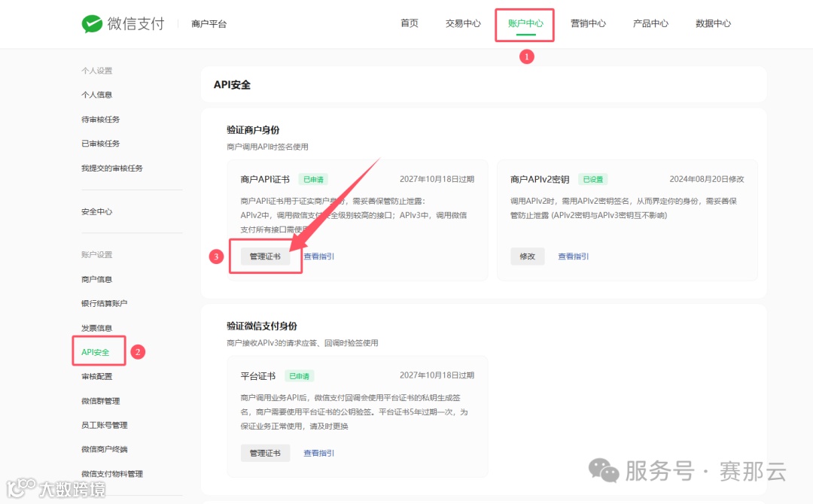Click the 验证商户身份 section heading
This screenshot has height=504, width=813.
[x=253, y=130]
